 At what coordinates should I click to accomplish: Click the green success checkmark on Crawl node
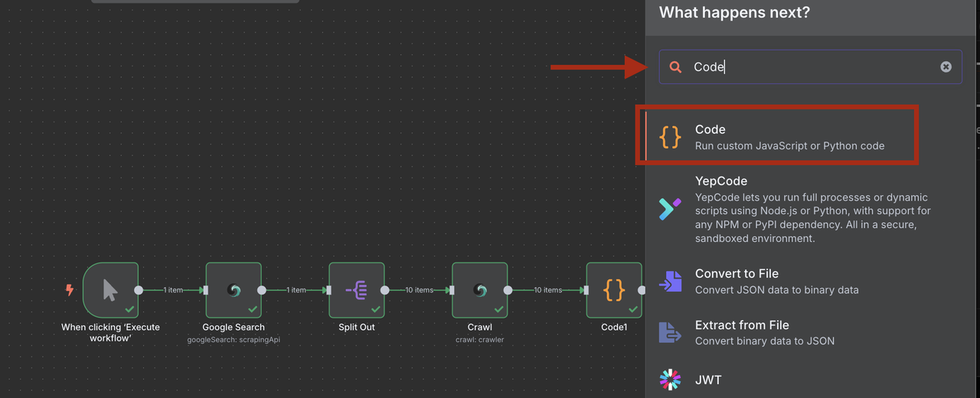pos(498,309)
